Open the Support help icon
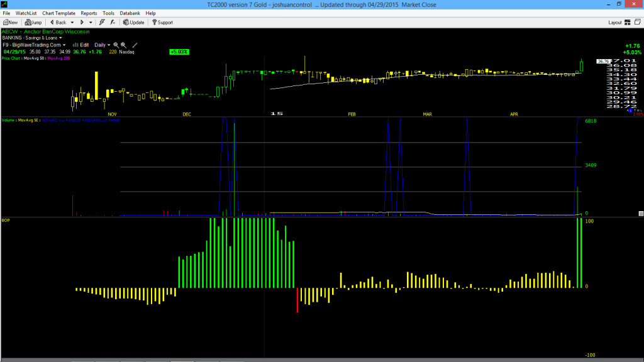 pyautogui.click(x=163, y=23)
